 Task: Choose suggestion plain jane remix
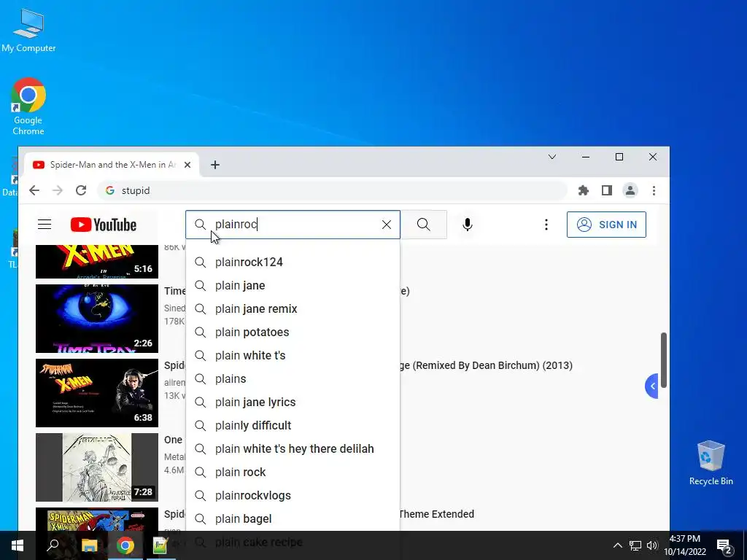pos(293,308)
